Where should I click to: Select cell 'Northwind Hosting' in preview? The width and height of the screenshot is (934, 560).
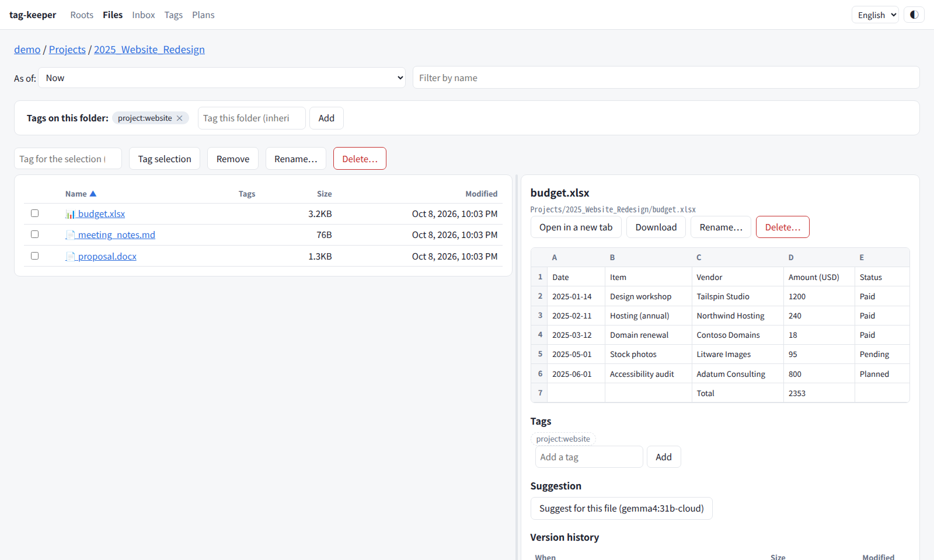[737, 316]
